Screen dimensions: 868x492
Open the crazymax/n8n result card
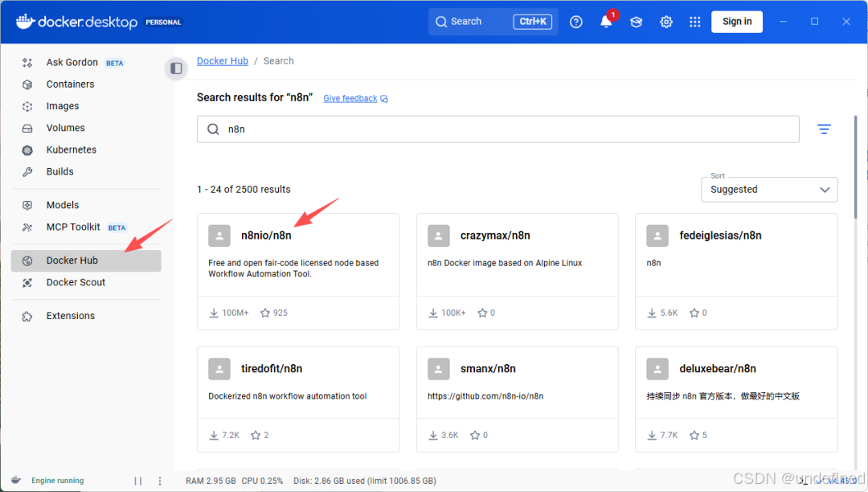point(517,272)
